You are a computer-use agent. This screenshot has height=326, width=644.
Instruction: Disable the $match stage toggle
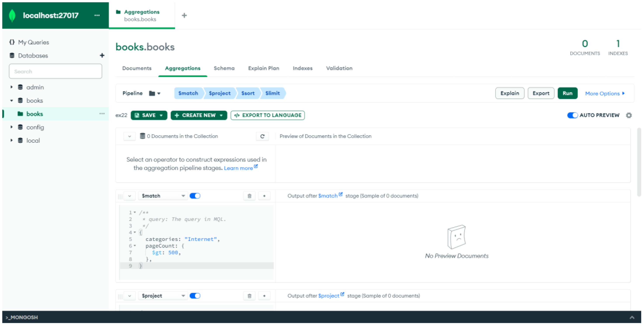pyautogui.click(x=195, y=196)
